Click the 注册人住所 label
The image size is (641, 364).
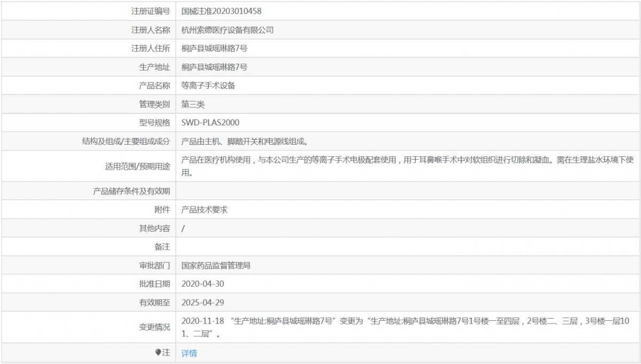[151, 49]
